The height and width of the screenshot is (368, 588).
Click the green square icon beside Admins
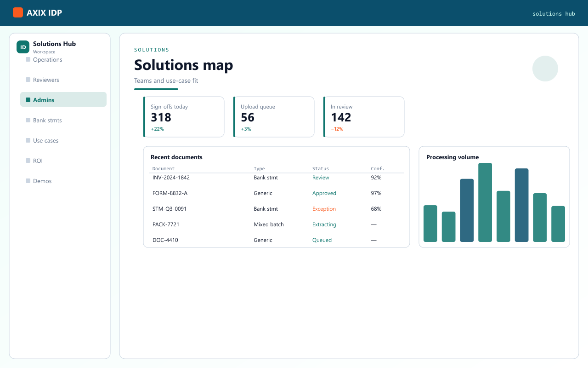(x=28, y=100)
